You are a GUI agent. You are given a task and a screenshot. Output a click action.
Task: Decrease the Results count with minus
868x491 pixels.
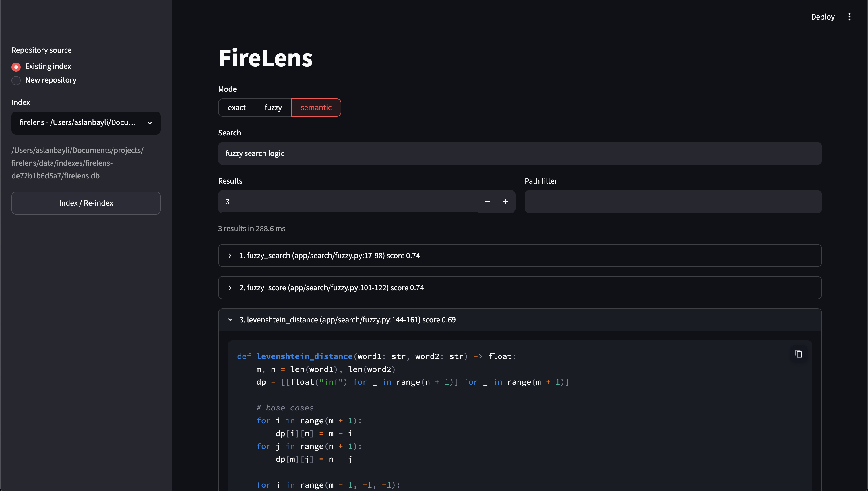pyautogui.click(x=487, y=202)
